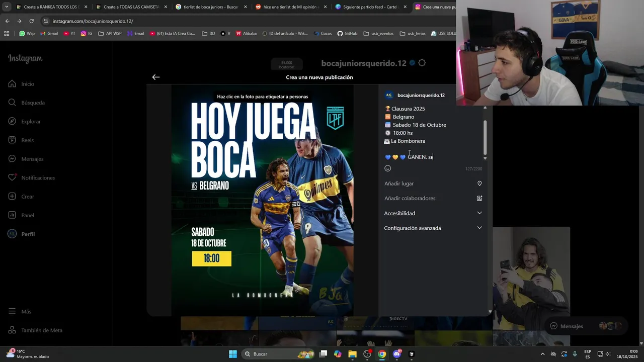This screenshot has height=362, width=644.
Task: Switch to Siguiente partido feed tab
Action: pyautogui.click(x=371, y=7)
